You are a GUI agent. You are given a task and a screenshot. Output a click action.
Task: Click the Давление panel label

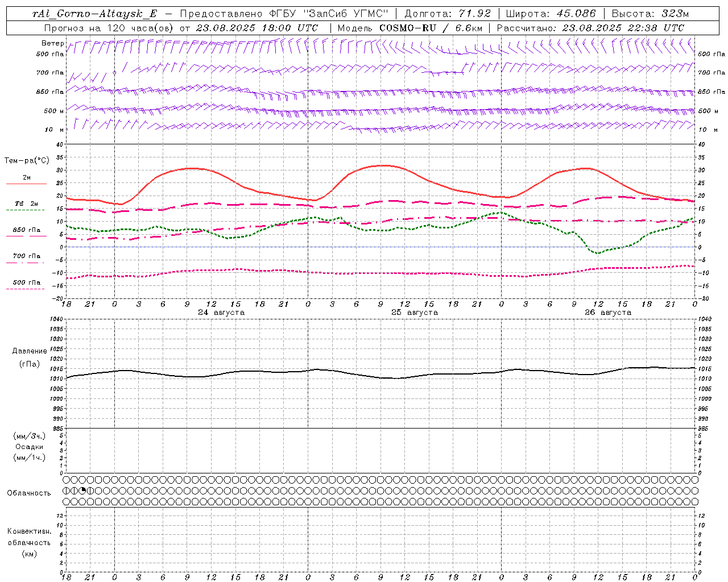click(29, 351)
